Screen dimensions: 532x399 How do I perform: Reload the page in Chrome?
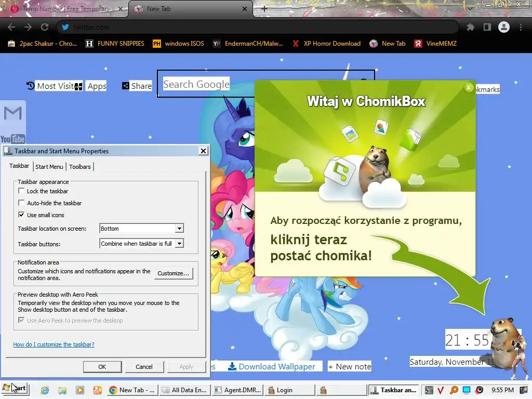(x=45, y=27)
